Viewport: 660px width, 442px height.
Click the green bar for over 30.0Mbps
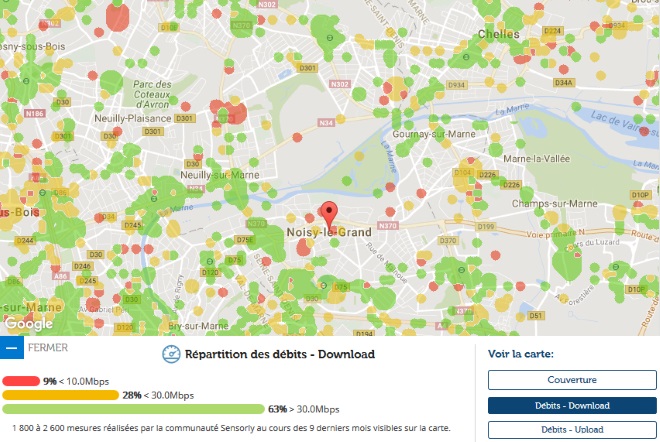click(x=130, y=409)
